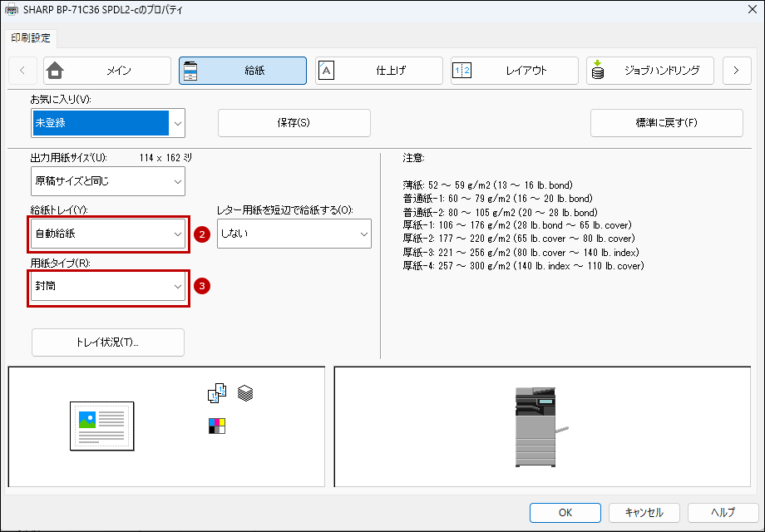Click the 2-sided printing icon in preview
Screen dimensions: 765x532
coord(216,393)
